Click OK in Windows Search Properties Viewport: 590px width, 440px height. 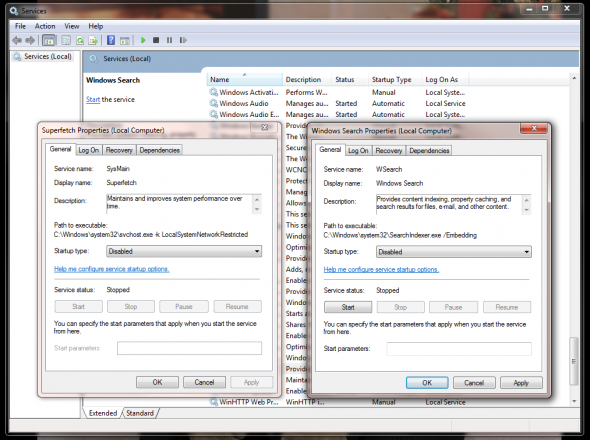pyautogui.click(x=427, y=383)
